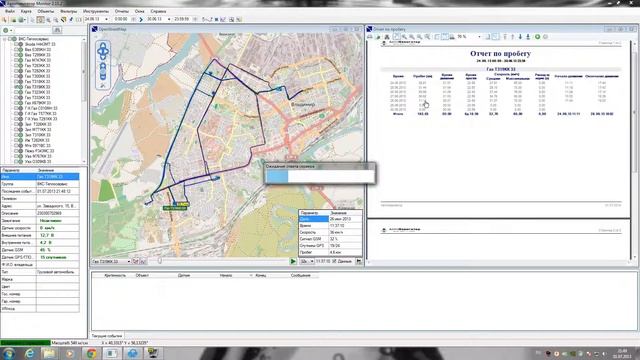This screenshot has height=360, width=640.
Task: Open the Объекты menu
Action: [x=46, y=11]
